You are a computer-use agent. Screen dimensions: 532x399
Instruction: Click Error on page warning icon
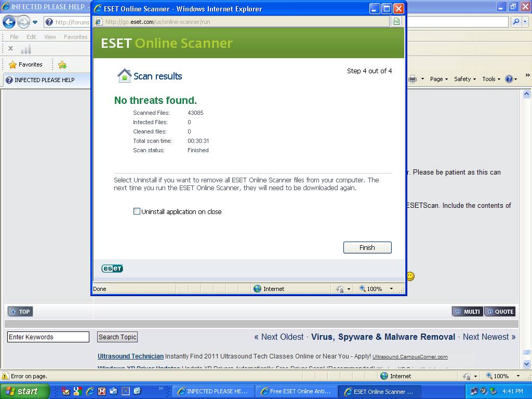(x=5, y=376)
